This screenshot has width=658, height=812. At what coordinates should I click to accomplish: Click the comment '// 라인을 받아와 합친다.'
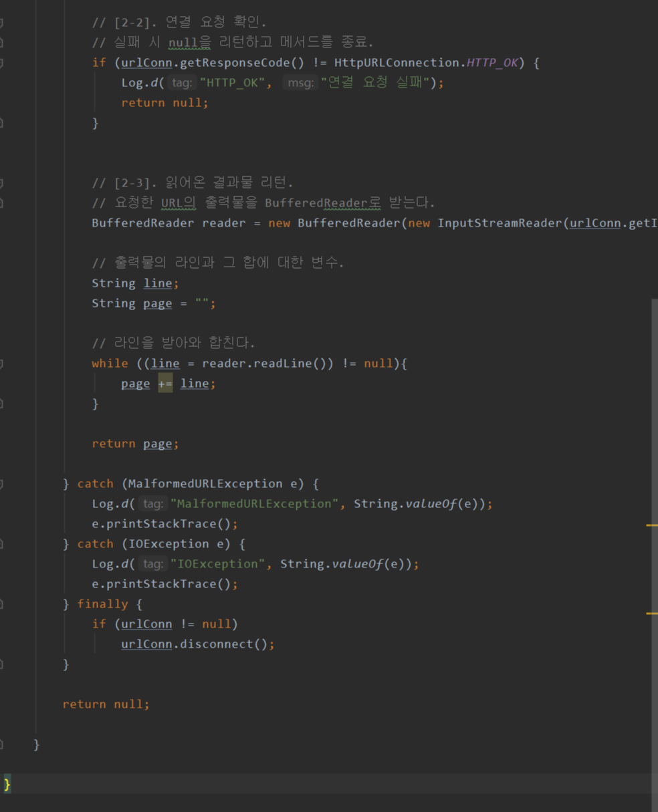click(x=173, y=344)
